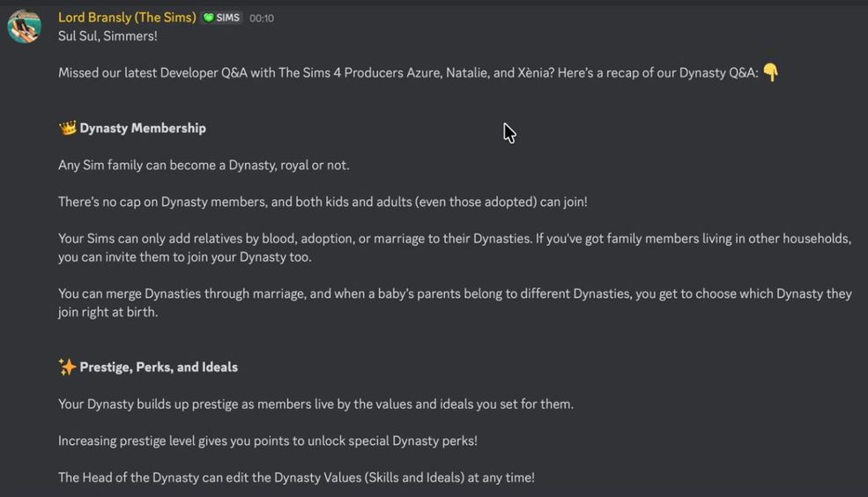Click the sparkles emoji beside Prestige heading
Screen dimensions: 868x497
(67, 367)
